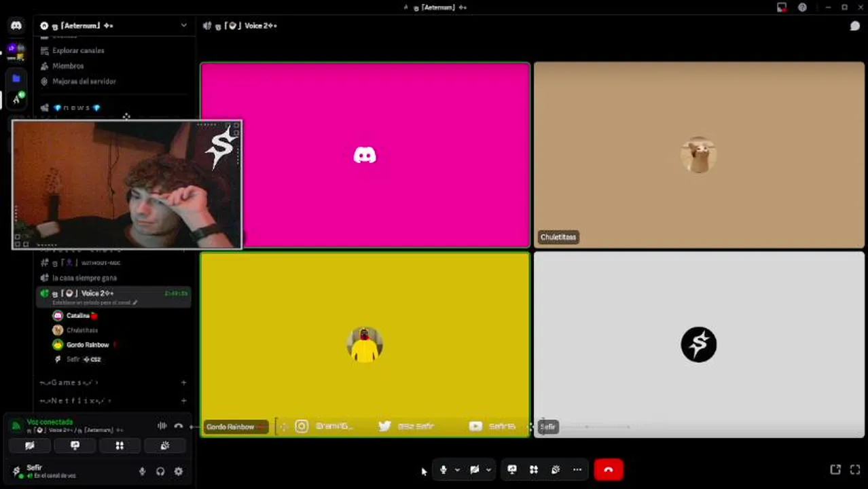The image size is (868, 489).
Task: Select user Catalina in voice list
Action: 78,316
